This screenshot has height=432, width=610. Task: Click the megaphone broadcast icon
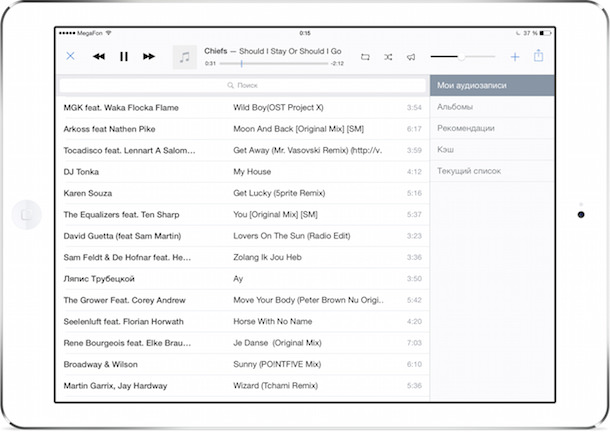(x=411, y=57)
